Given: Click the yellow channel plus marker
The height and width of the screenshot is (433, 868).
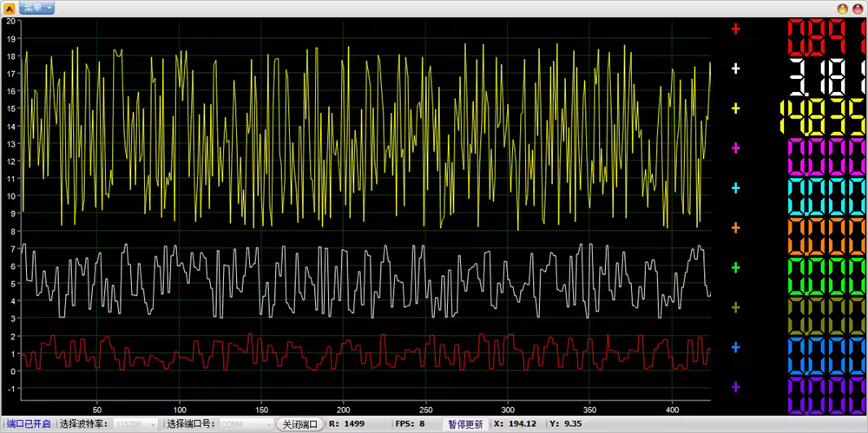Looking at the screenshot, I should 736,108.
